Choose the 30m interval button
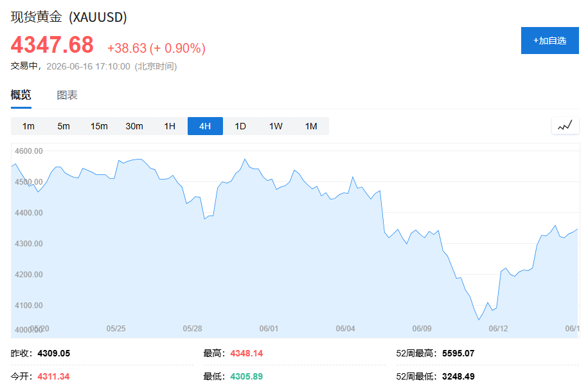Image resolution: width=588 pixels, height=386 pixels. [134, 126]
